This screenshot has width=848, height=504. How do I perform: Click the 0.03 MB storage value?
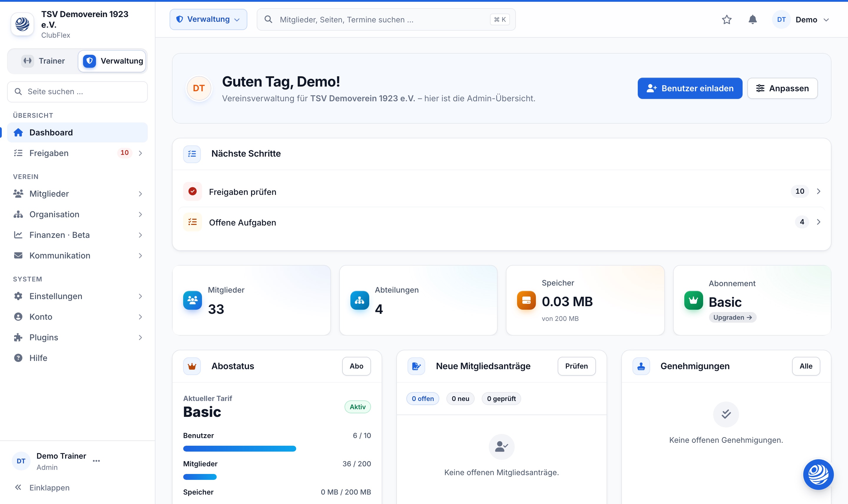click(x=567, y=301)
